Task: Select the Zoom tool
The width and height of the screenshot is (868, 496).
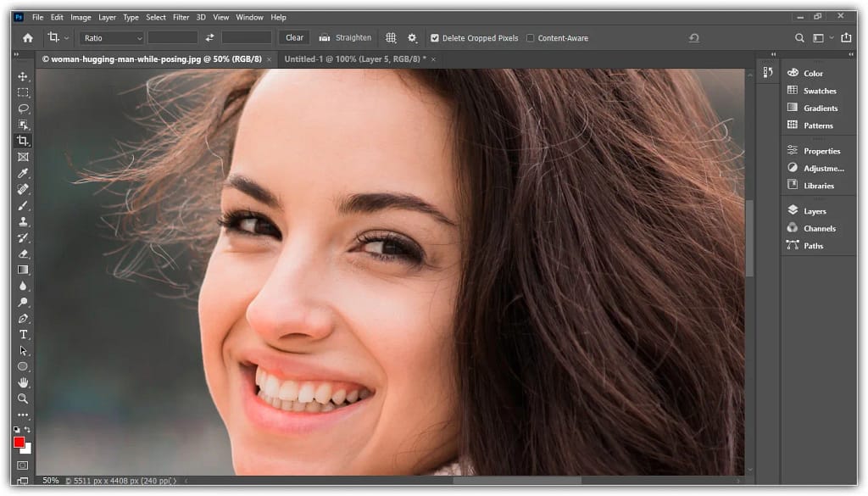Action: 23,398
